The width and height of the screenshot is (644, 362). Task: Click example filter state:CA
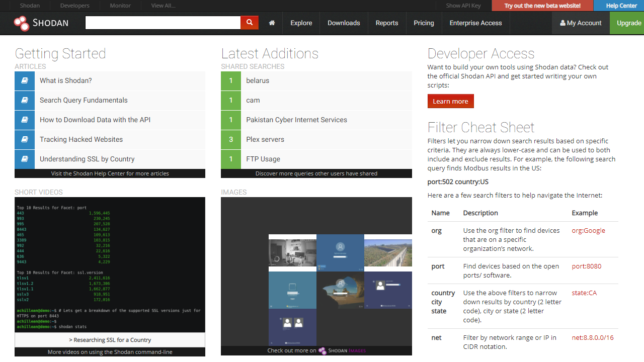coord(584,293)
